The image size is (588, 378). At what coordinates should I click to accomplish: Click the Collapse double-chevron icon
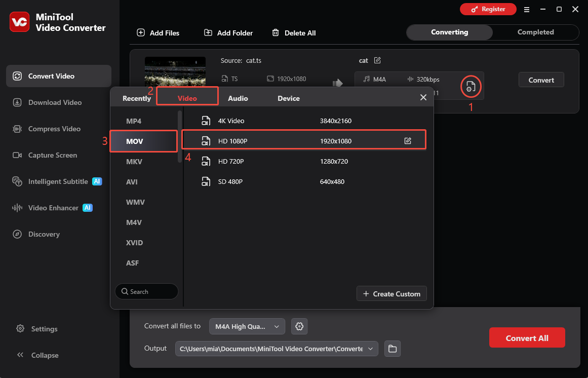coord(20,355)
